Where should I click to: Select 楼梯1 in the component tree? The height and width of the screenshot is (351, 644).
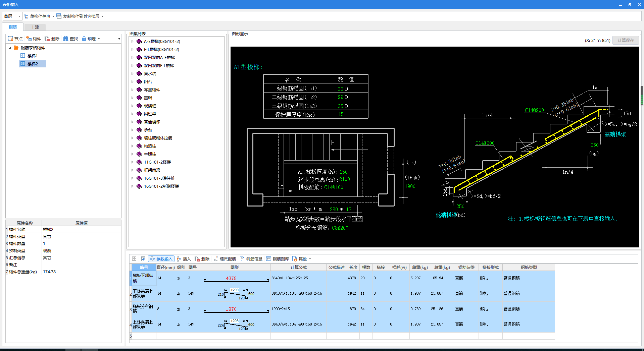[x=32, y=56]
